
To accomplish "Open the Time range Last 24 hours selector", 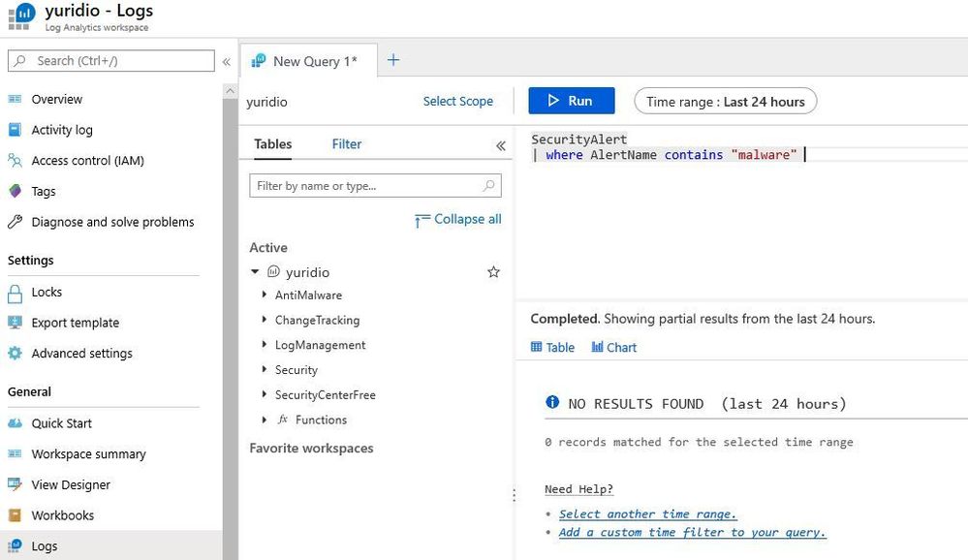I will (726, 102).
